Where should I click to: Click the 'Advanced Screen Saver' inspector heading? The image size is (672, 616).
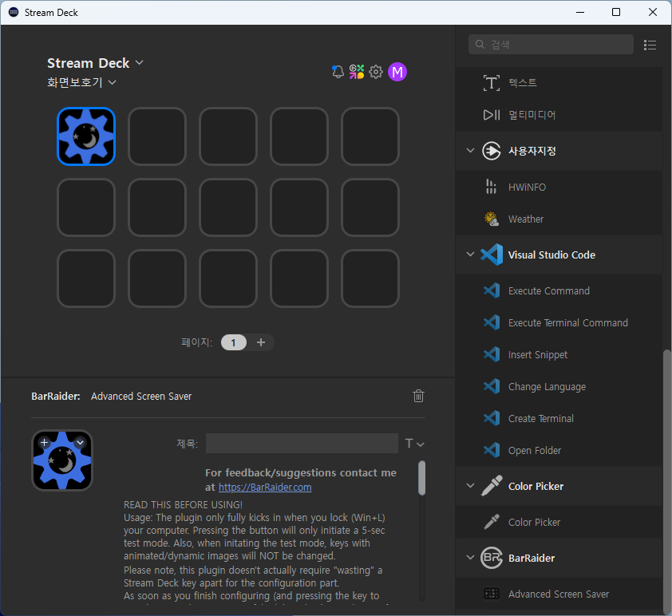(141, 397)
